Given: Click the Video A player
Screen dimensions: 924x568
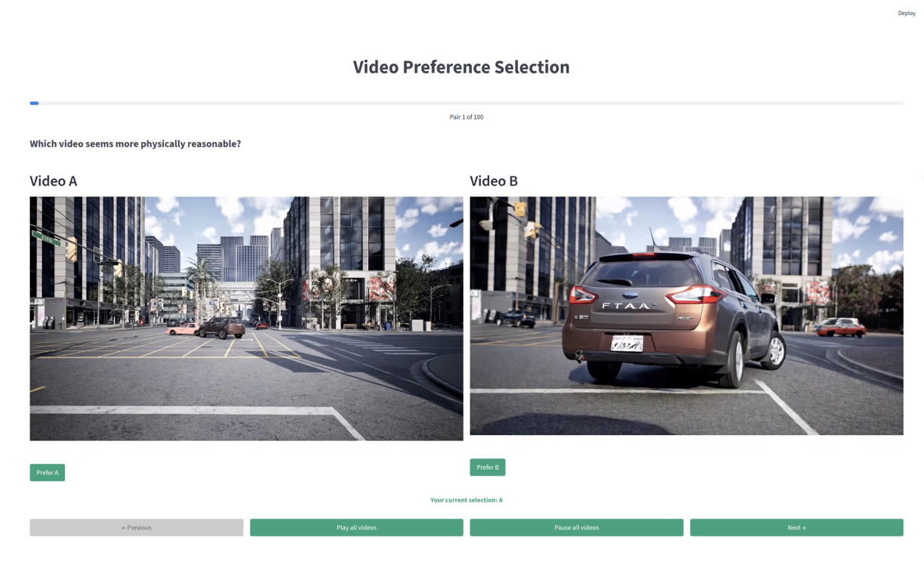Looking at the screenshot, I should click(246, 319).
